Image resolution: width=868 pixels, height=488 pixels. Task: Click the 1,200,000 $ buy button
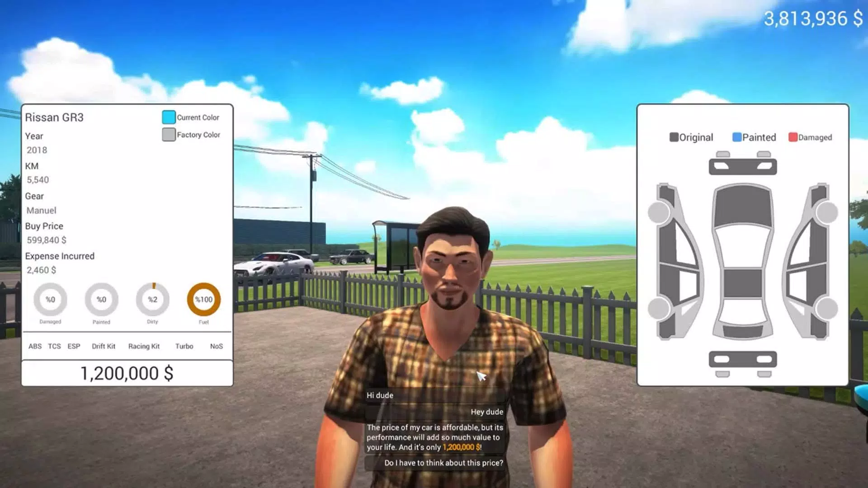pos(127,372)
